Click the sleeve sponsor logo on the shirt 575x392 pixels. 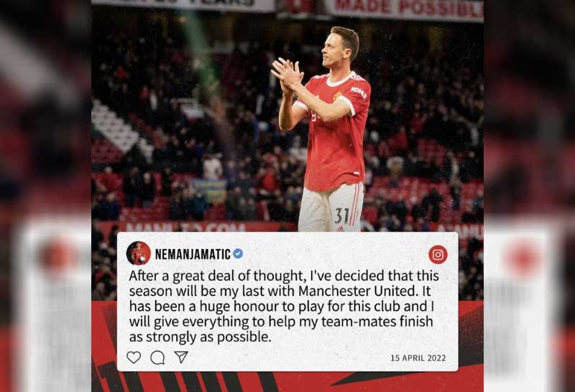click(x=359, y=92)
